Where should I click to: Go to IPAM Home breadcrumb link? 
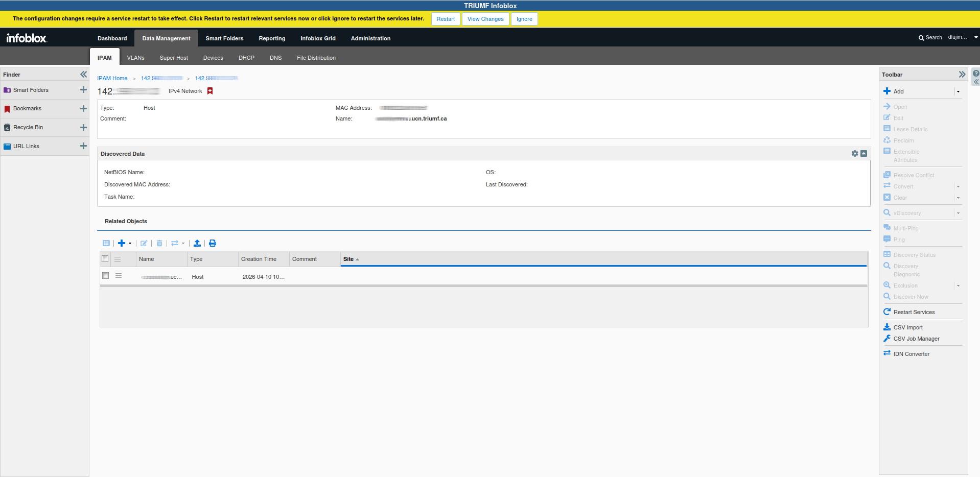(112, 78)
